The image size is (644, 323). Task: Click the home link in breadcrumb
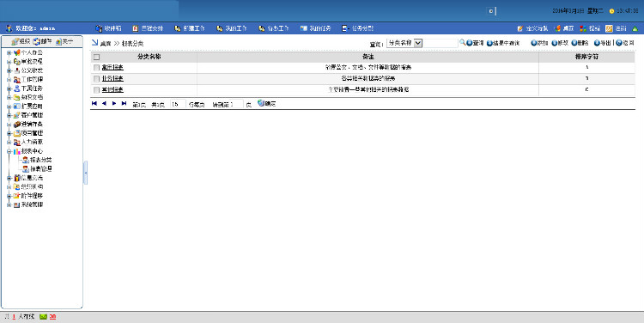coord(106,43)
